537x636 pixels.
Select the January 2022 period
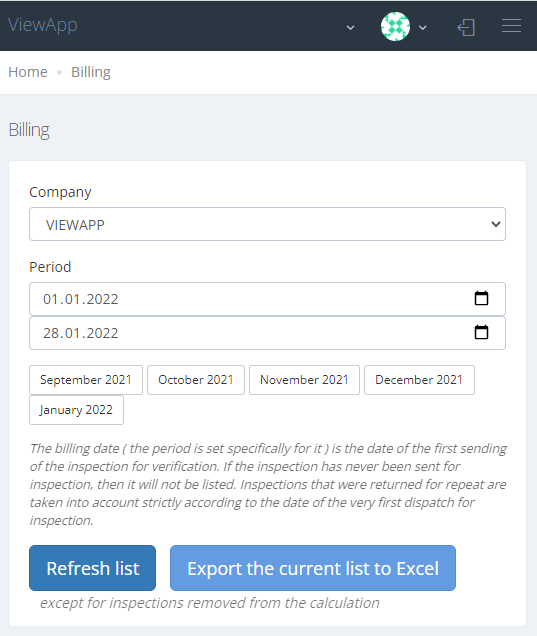click(76, 410)
